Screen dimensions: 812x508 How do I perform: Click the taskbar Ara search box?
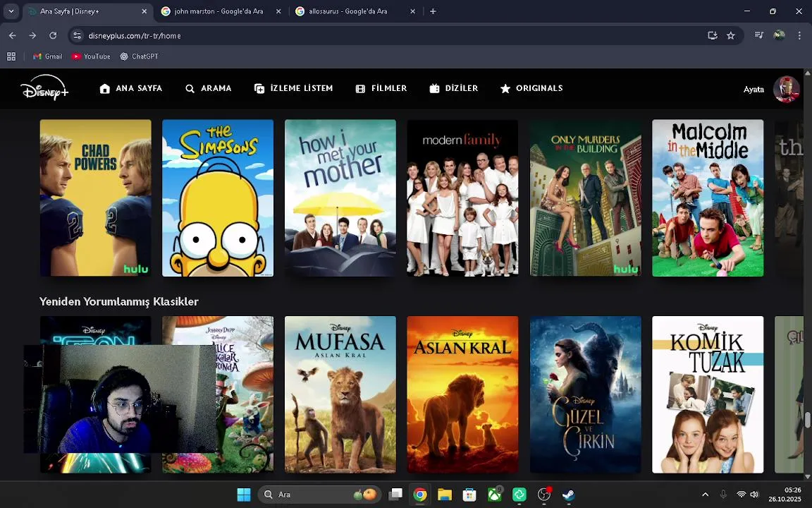(319, 495)
